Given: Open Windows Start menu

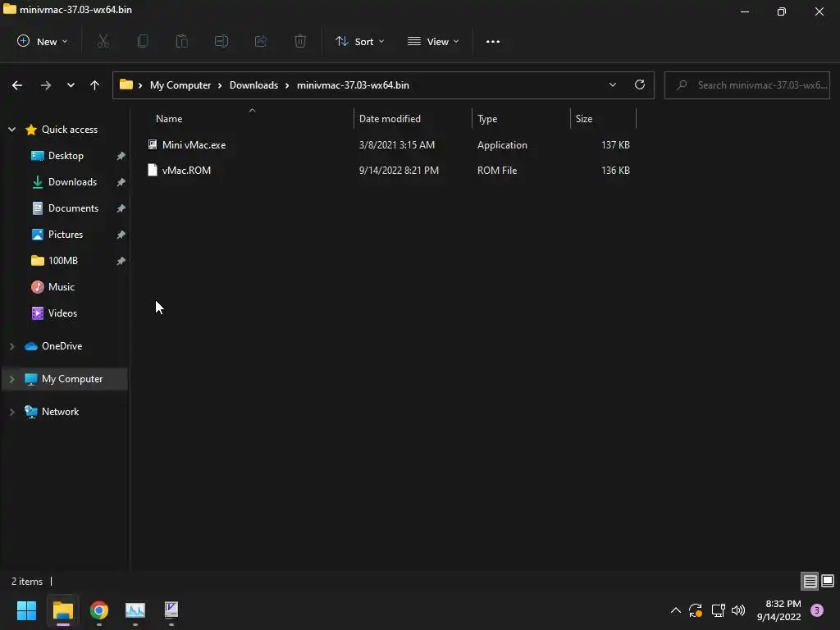Looking at the screenshot, I should pos(26,610).
